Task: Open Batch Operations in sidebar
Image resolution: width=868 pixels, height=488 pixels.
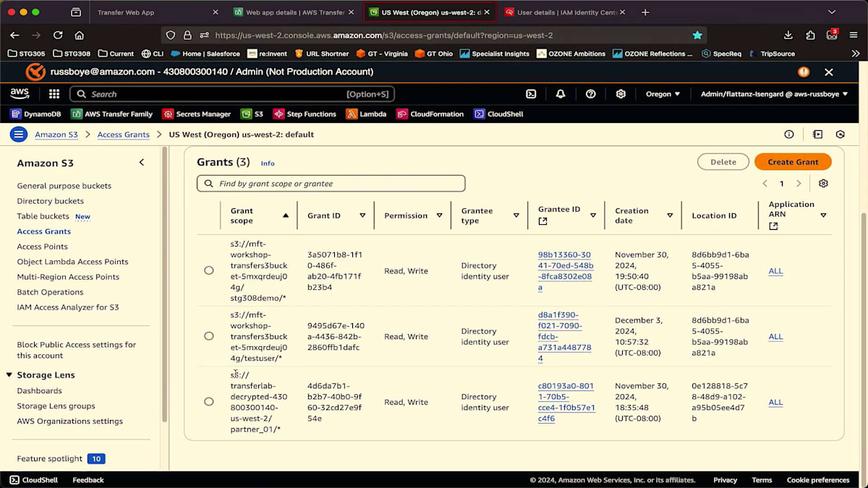Action: click(50, 292)
